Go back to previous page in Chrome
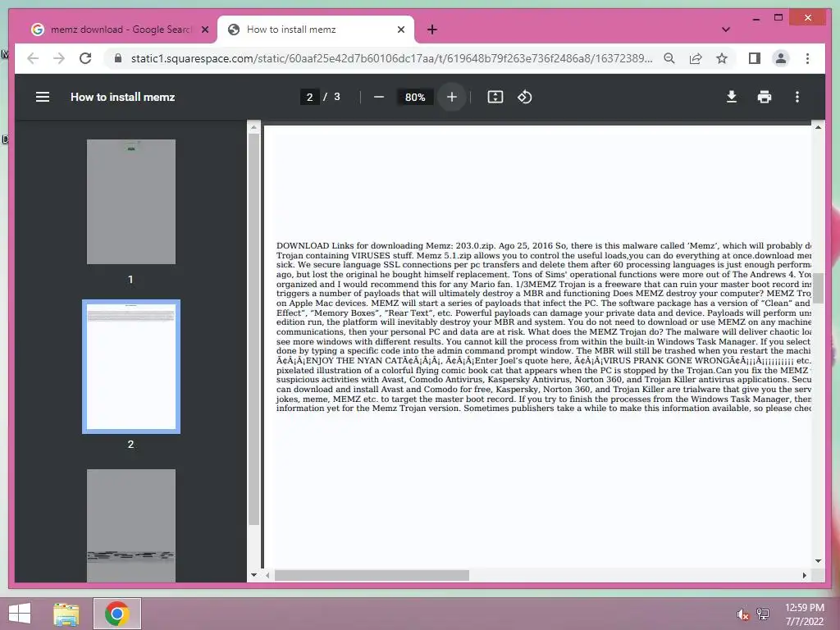This screenshot has height=630, width=840. click(x=33, y=58)
